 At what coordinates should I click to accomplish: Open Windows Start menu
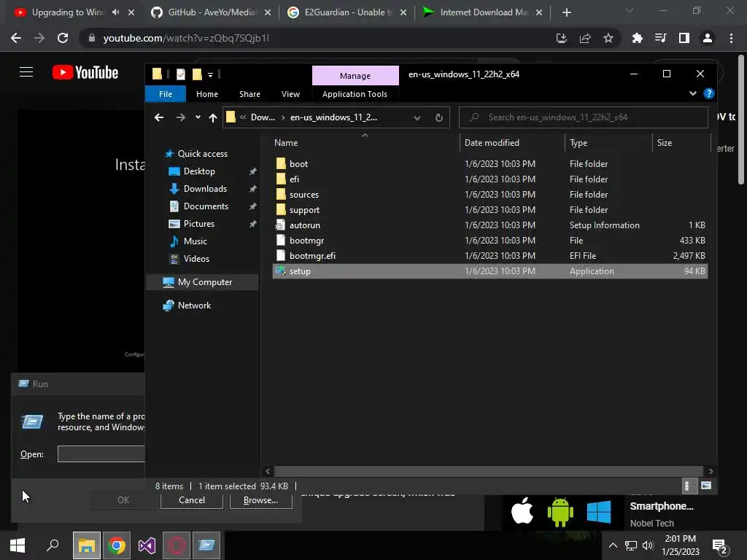[x=18, y=545]
